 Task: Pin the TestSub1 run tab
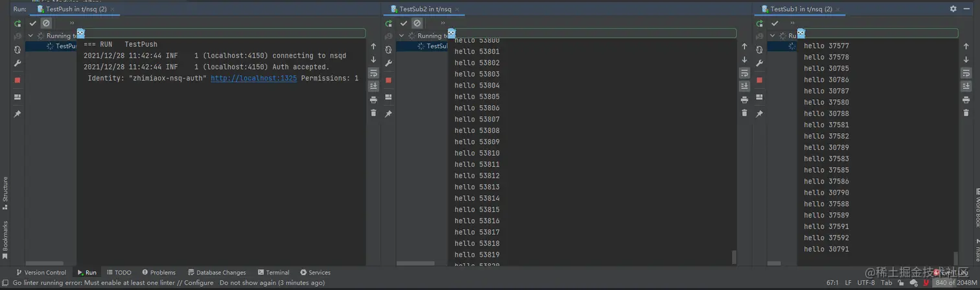pyautogui.click(x=759, y=114)
